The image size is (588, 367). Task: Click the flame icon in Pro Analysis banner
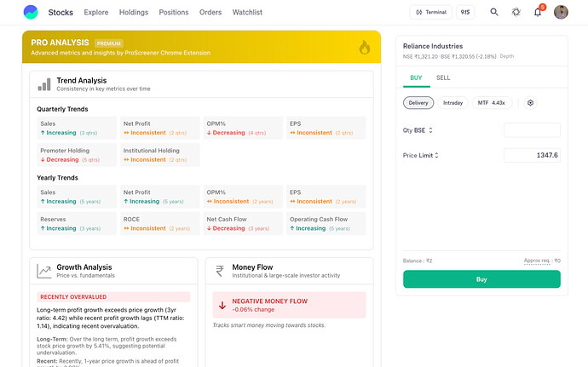[364, 47]
